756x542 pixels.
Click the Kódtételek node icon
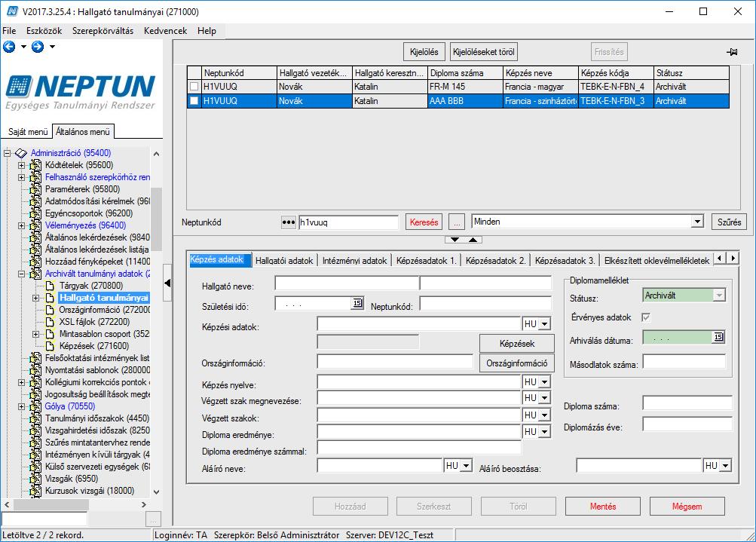[35, 165]
